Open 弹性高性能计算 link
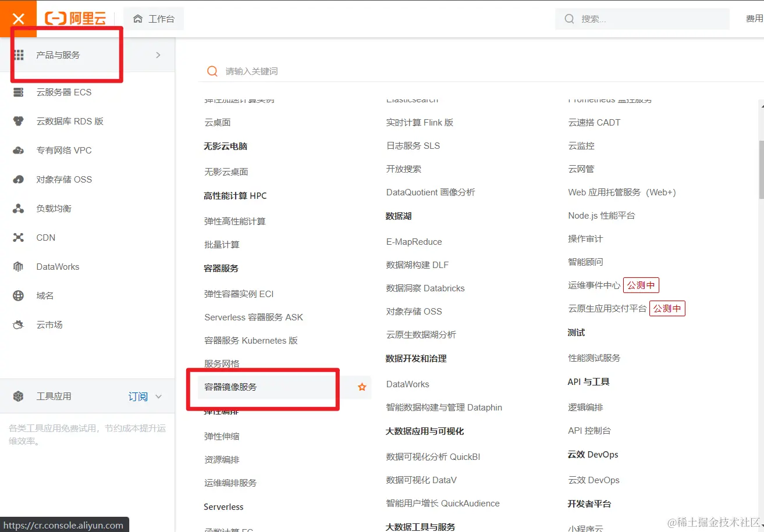This screenshot has width=764, height=532. 235,222
